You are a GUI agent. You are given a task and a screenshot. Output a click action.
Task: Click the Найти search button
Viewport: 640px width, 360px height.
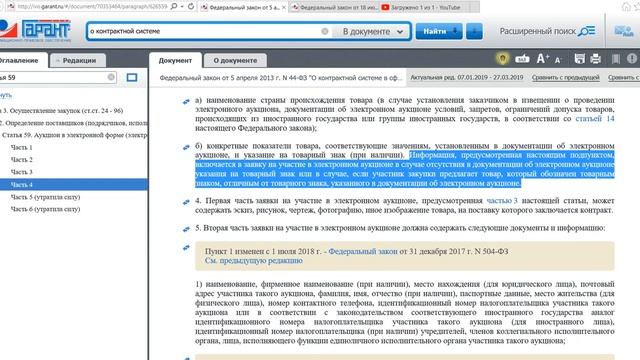[x=439, y=31]
